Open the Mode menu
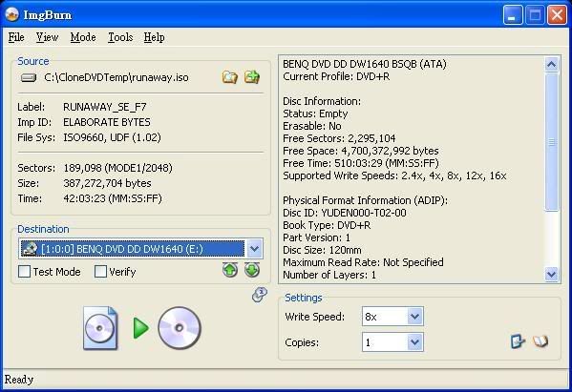 point(83,37)
